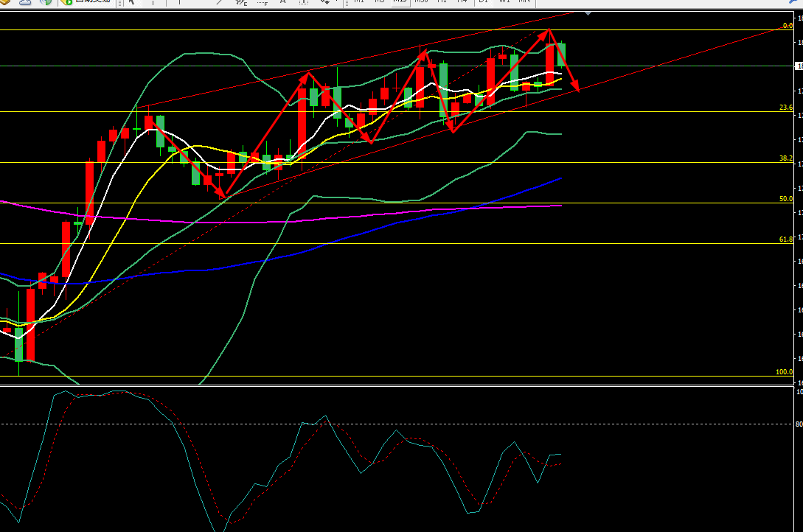
Task: Select the cursor arrow tool
Action: pyautogui.click(x=132, y=1)
